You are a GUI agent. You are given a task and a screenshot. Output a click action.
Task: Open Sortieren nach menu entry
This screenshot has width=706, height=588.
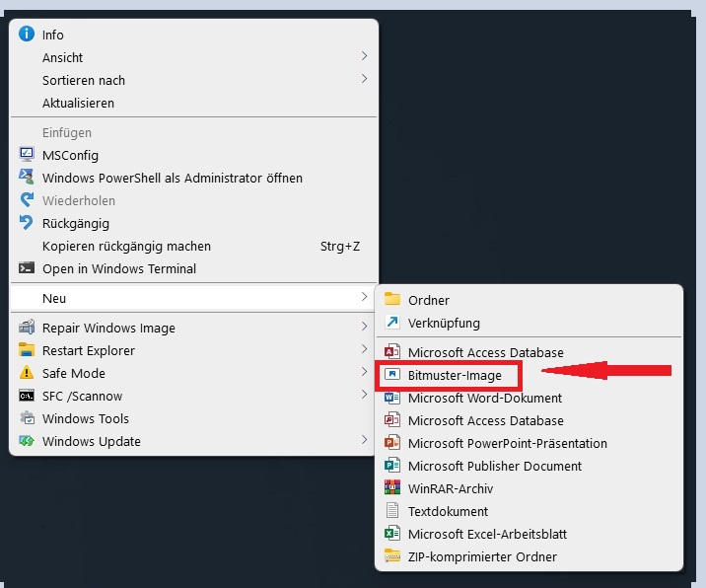(x=193, y=80)
